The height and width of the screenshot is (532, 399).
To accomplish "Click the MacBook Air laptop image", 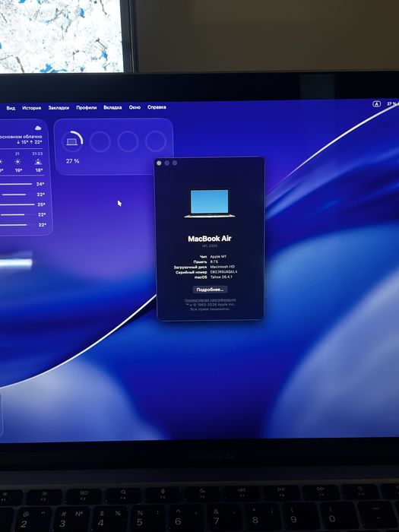I will click(x=209, y=203).
